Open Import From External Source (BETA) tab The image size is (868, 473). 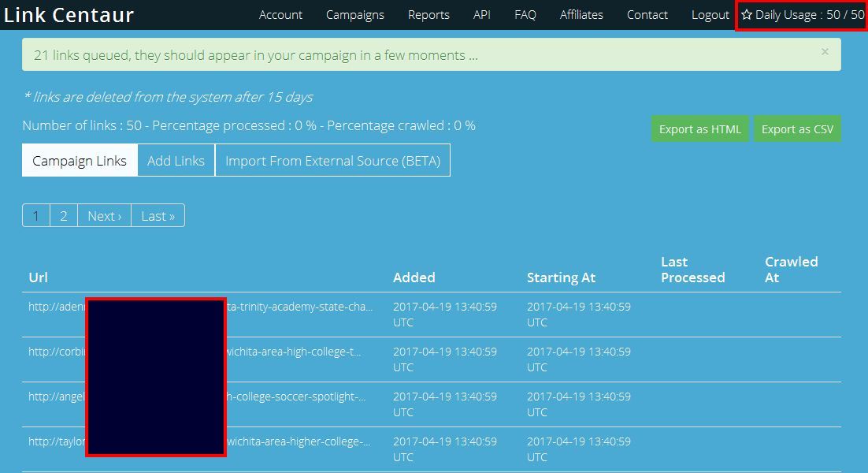point(332,161)
